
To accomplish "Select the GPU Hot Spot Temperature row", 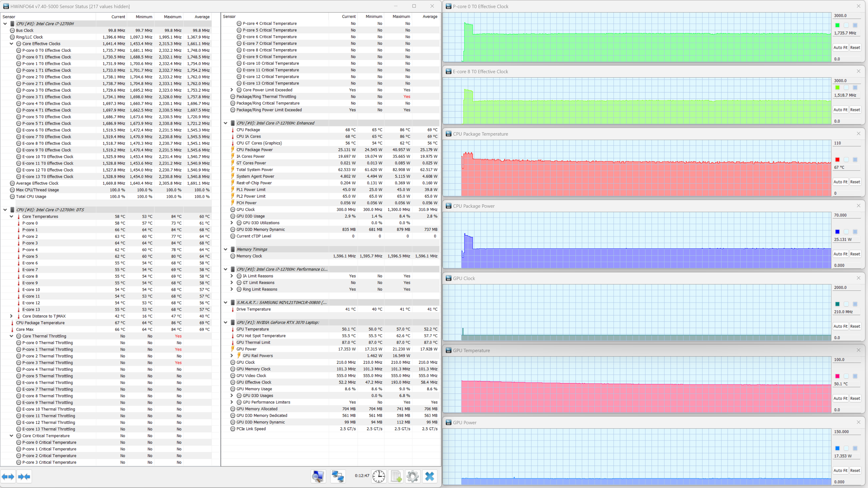I will click(x=261, y=336).
